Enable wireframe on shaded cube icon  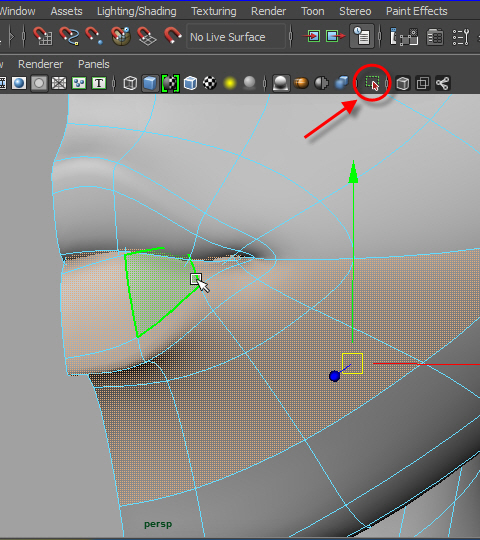tap(190, 83)
